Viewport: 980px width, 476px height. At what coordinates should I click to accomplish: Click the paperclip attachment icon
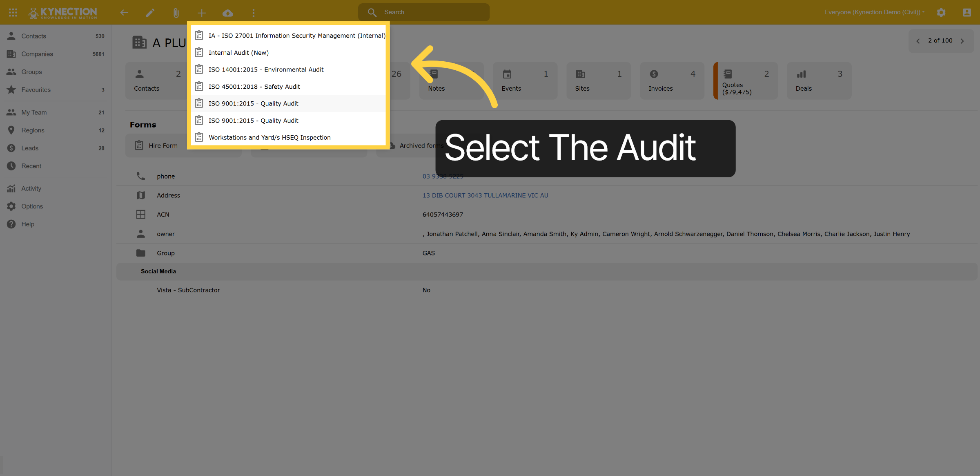[176, 13]
